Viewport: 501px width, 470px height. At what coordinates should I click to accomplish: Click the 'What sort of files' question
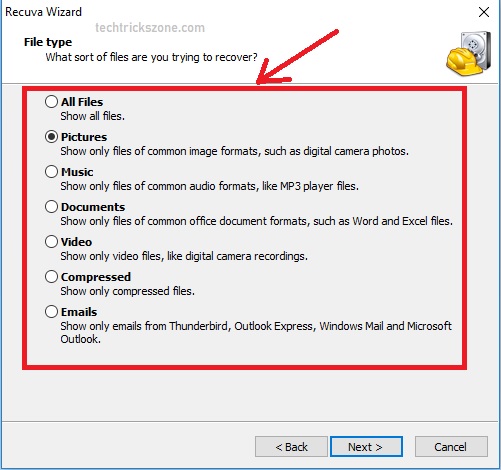point(151,57)
